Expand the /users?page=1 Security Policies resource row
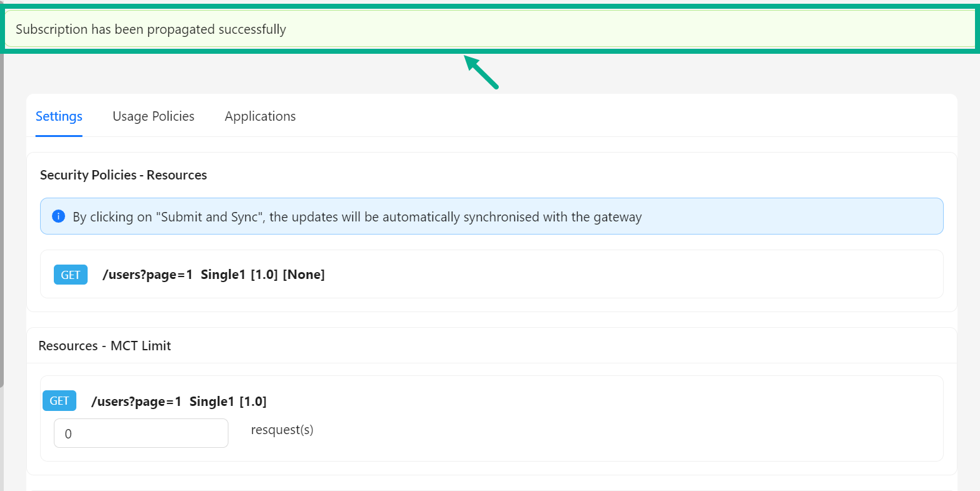 pos(491,275)
